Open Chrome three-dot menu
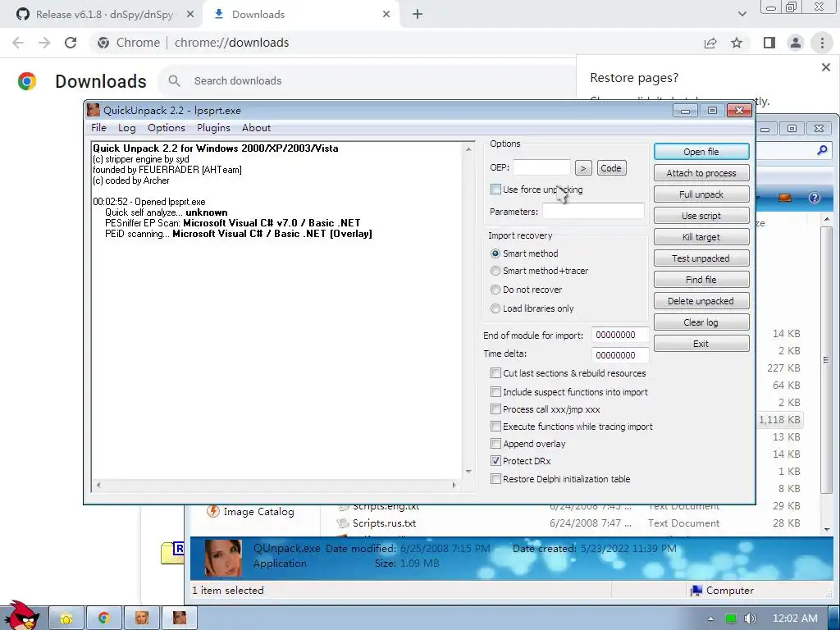The width and height of the screenshot is (840, 630). click(822, 43)
